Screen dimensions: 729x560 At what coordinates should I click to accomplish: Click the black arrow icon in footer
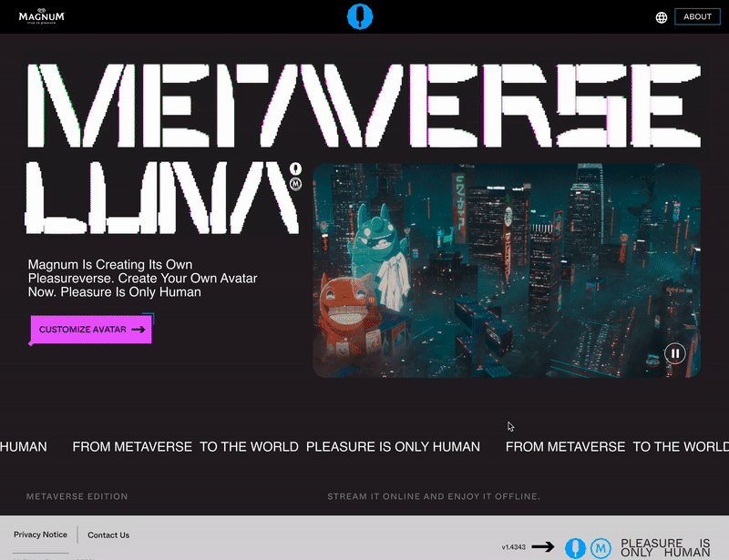(x=543, y=546)
